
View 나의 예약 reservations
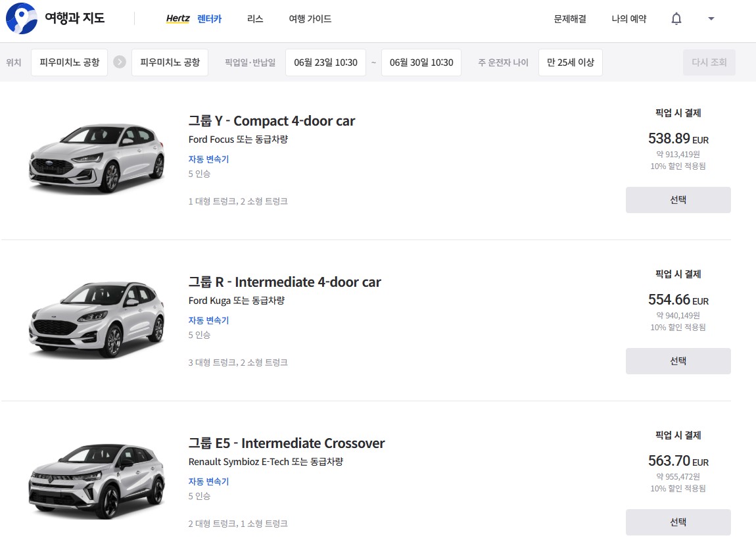pyautogui.click(x=628, y=19)
